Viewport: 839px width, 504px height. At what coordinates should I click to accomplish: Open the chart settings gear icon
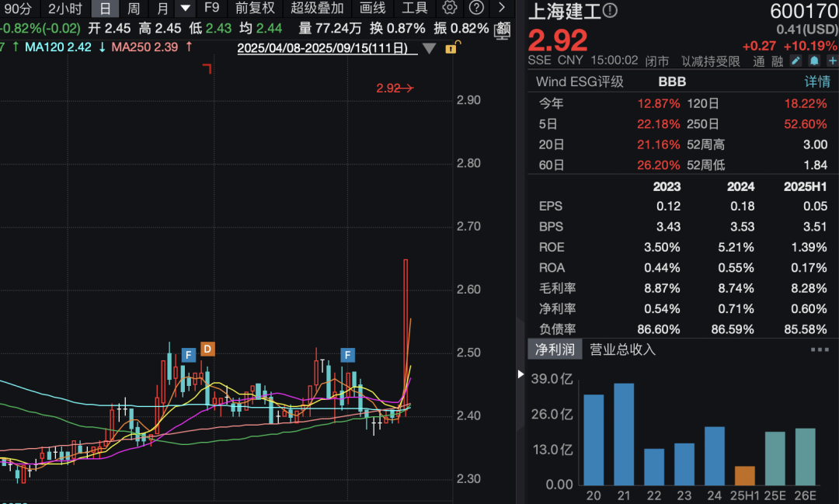[x=450, y=8]
